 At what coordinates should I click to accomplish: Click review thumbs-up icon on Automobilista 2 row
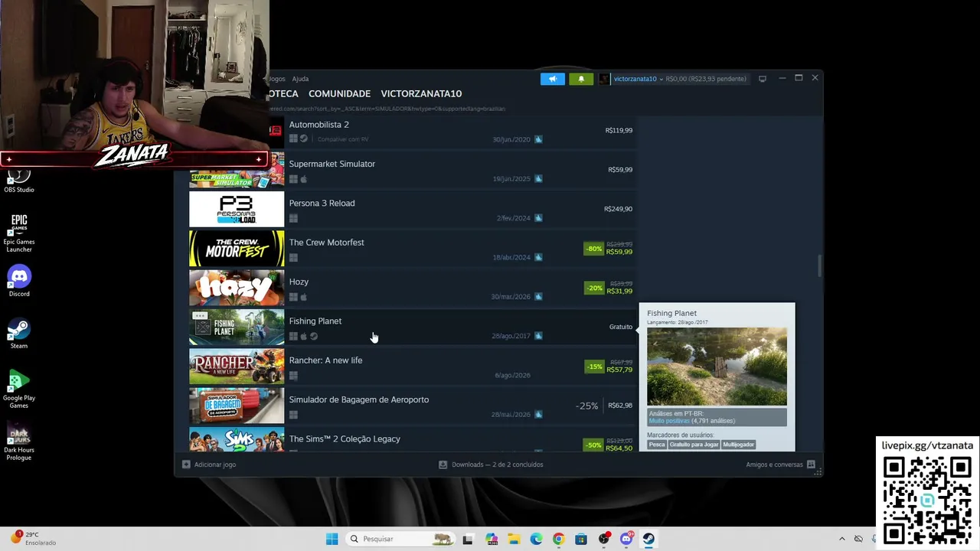[538, 139]
